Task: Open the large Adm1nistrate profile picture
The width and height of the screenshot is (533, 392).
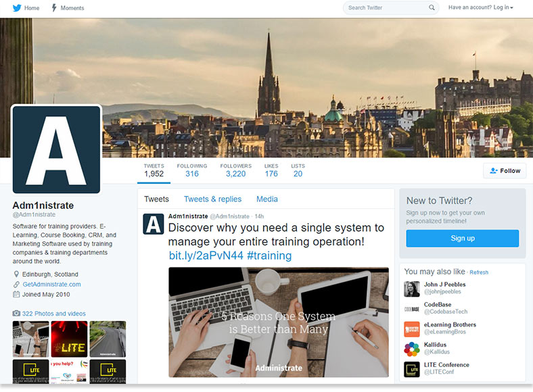Action: (x=56, y=149)
